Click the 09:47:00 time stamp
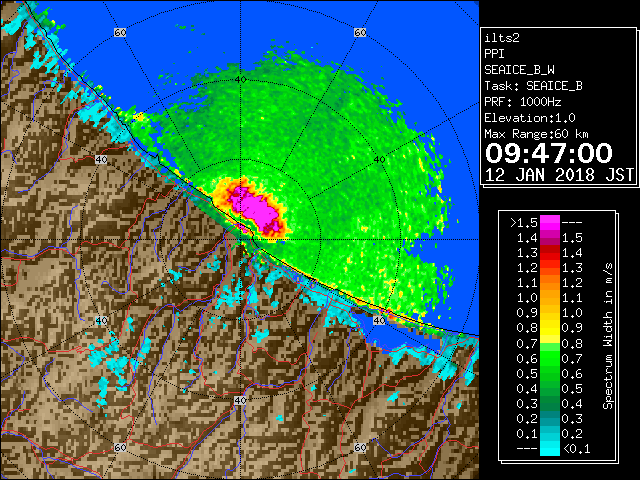Viewport: 640px width, 480px height. pyautogui.click(x=549, y=153)
